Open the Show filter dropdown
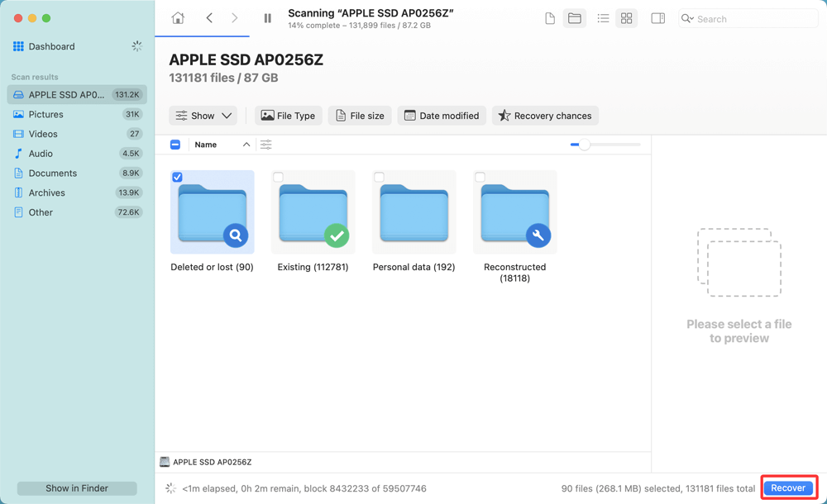 tap(203, 116)
